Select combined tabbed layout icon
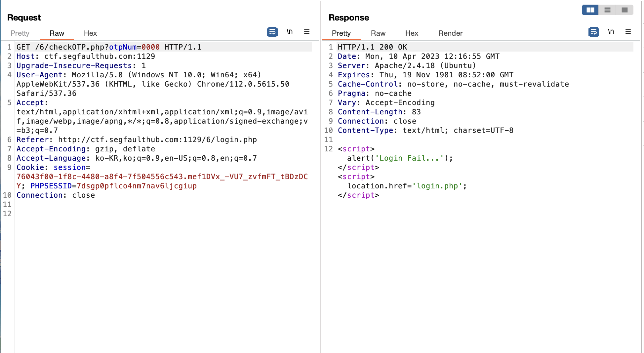Viewport: 644px width, 353px height. coord(624,10)
